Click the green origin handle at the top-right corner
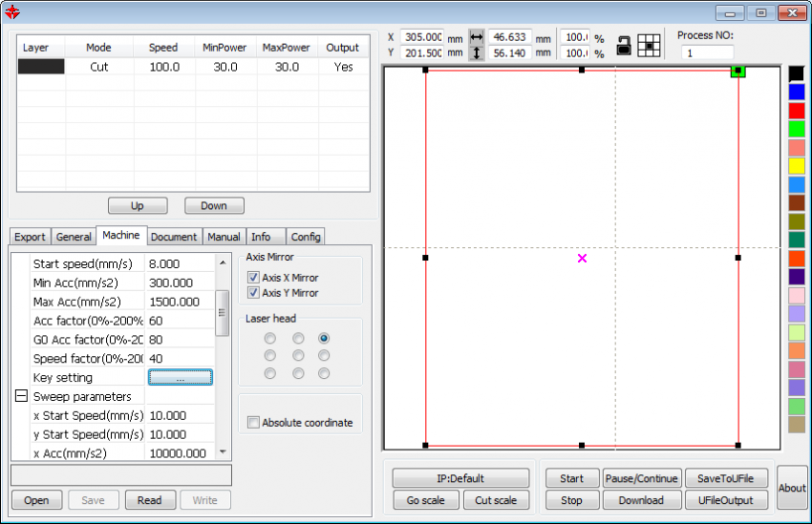This screenshot has width=812, height=524. click(737, 71)
